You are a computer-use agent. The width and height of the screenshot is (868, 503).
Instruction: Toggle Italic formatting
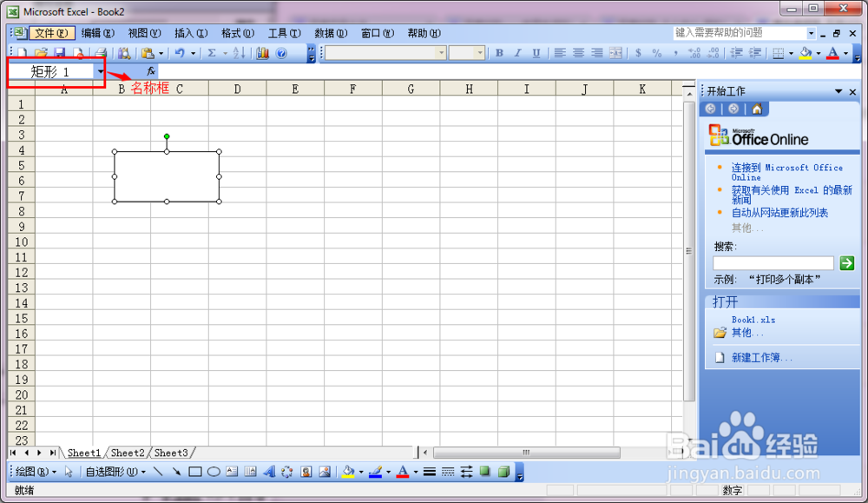point(517,53)
